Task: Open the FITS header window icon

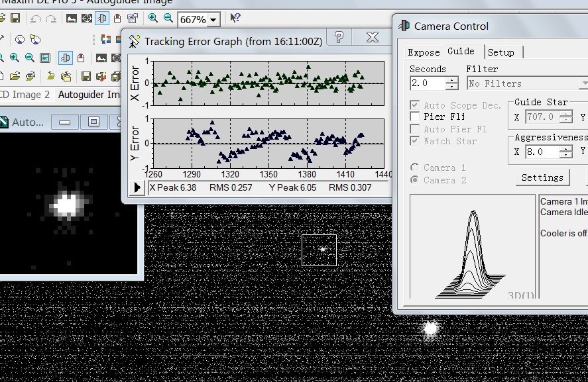Action: click(45, 58)
